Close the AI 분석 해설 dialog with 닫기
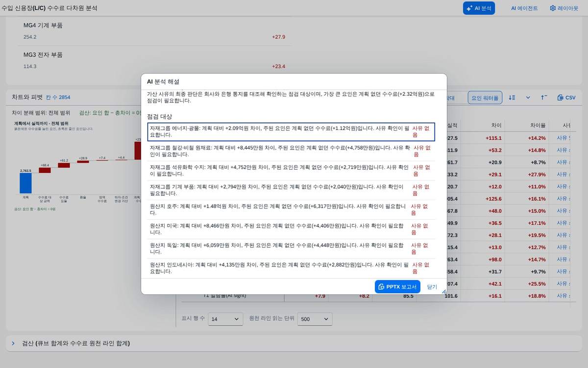Viewport: 588px width, 368px height. click(x=432, y=287)
